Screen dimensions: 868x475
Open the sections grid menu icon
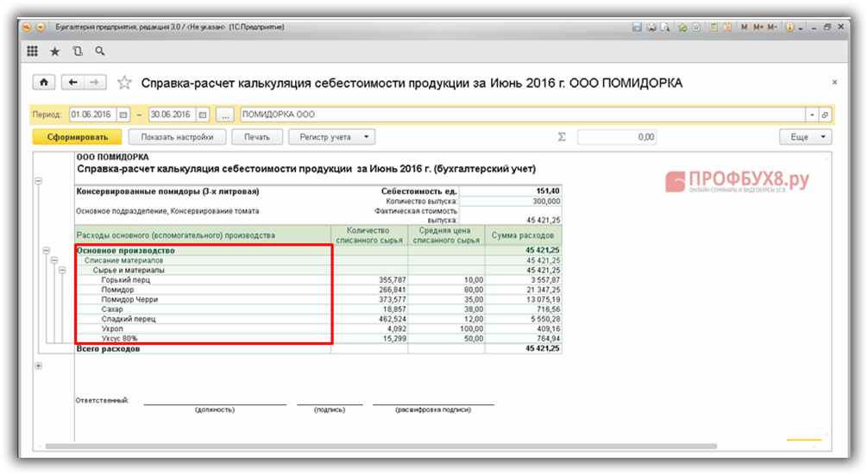32,52
